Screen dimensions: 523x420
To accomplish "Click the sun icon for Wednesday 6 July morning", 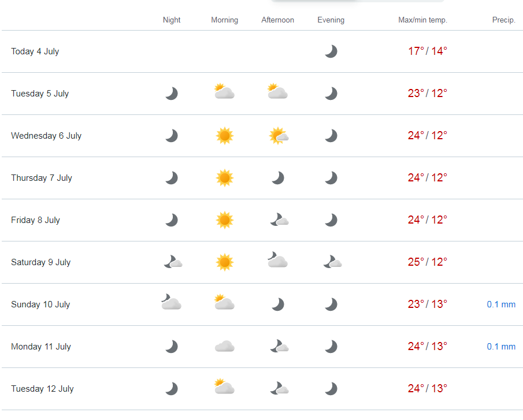I will tap(224, 136).
